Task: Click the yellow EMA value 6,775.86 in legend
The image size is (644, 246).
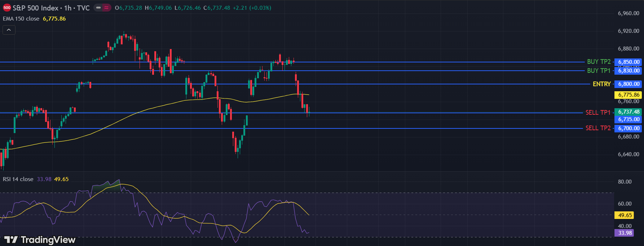Action: [x=54, y=19]
